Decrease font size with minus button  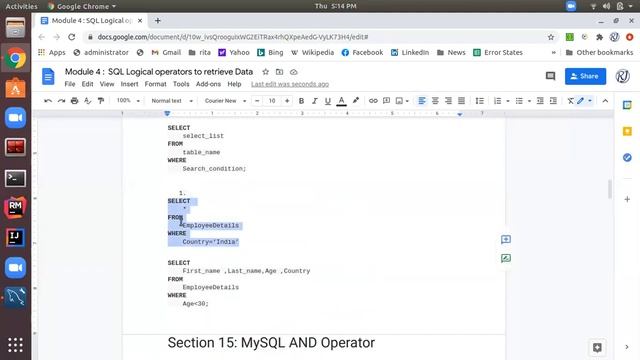point(257,101)
